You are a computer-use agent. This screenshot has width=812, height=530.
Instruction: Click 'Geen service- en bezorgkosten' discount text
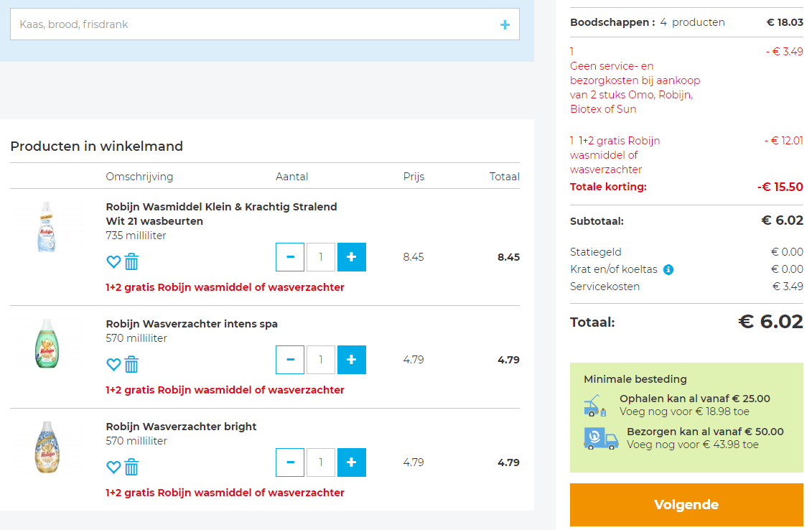[635, 88]
